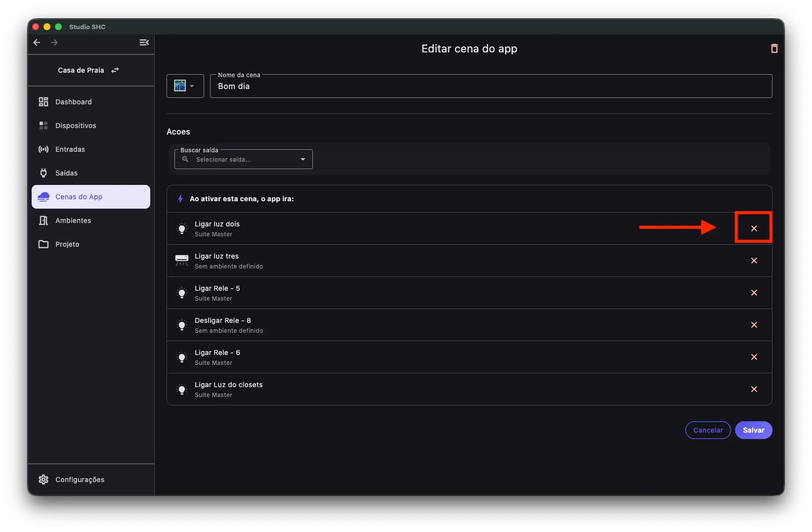The height and width of the screenshot is (532, 812).
Task: Click the search icon in Buscar saída
Action: click(185, 159)
